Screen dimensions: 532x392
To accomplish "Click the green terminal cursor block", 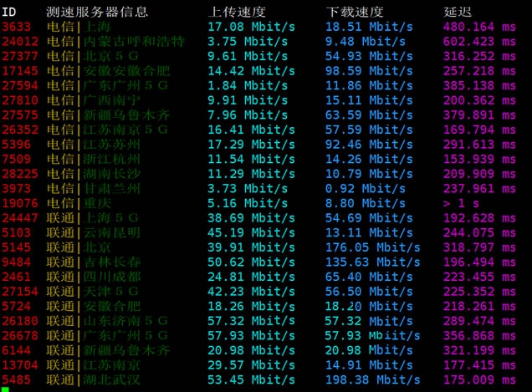I will [4, 389].
